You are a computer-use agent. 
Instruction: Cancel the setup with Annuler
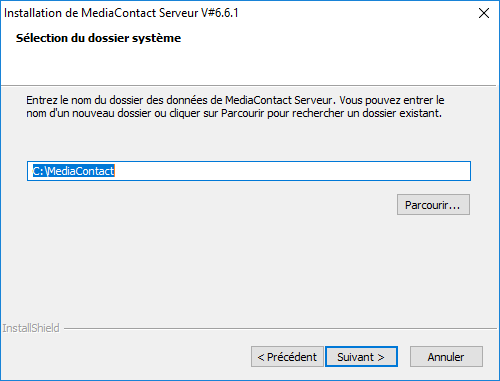point(446,357)
